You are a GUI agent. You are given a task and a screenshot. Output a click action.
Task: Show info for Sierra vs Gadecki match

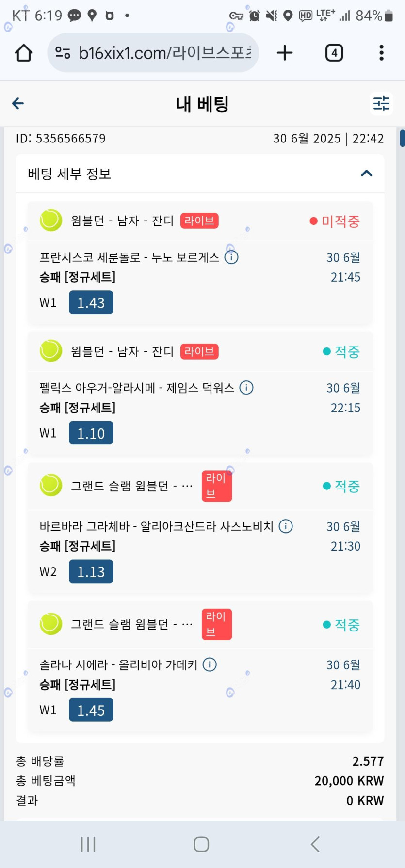point(210,664)
